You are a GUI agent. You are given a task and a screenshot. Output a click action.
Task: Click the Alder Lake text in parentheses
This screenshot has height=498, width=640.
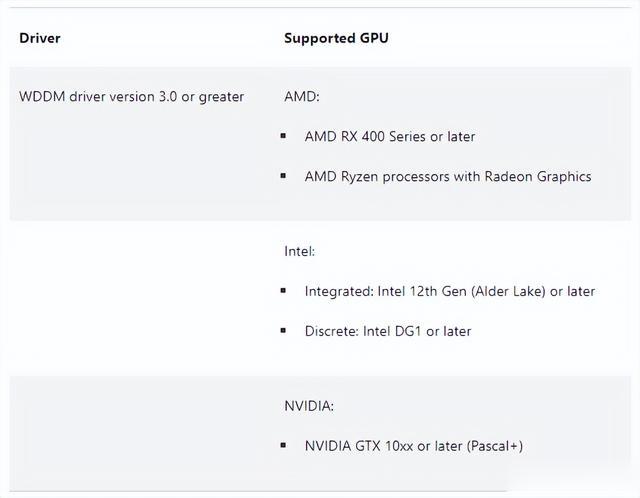pyautogui.click(x=509, y=291)
